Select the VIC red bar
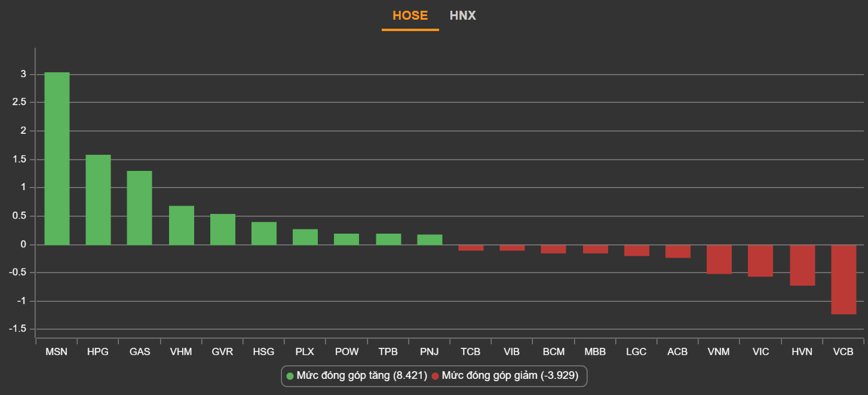The height and width of the screenshot is (395, 868). [x=760, y=261]
